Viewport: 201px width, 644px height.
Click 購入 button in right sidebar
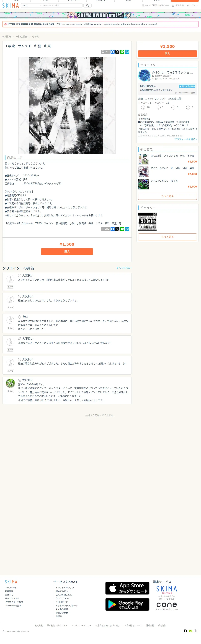click(x=167, y=53)
